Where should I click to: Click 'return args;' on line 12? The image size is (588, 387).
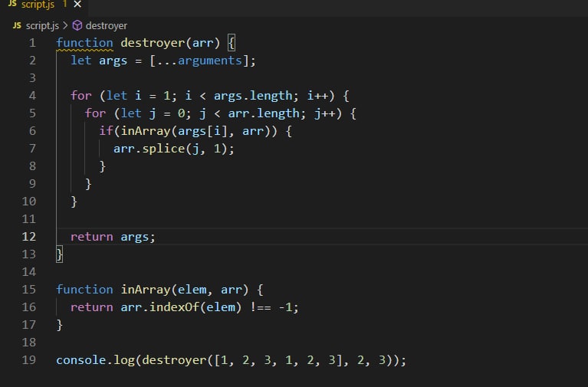[113, 237]
